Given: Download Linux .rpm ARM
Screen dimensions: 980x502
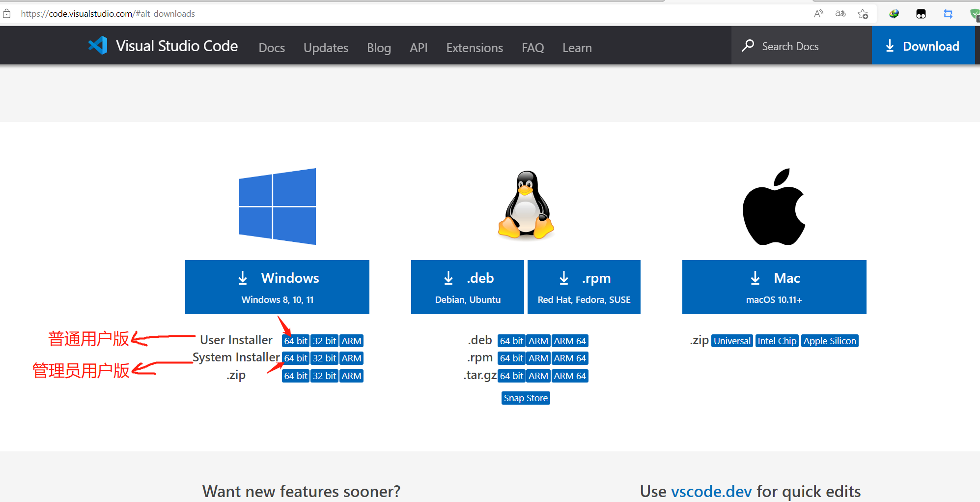Looking at the screenshot, I should [538, 358].
